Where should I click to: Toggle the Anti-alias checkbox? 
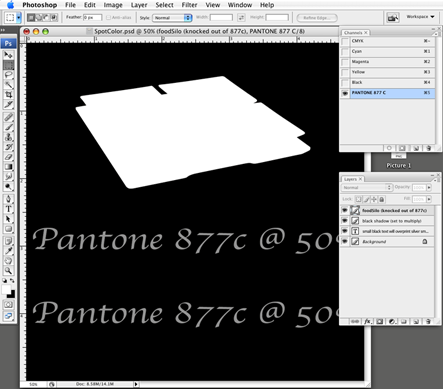pos(108,18)
